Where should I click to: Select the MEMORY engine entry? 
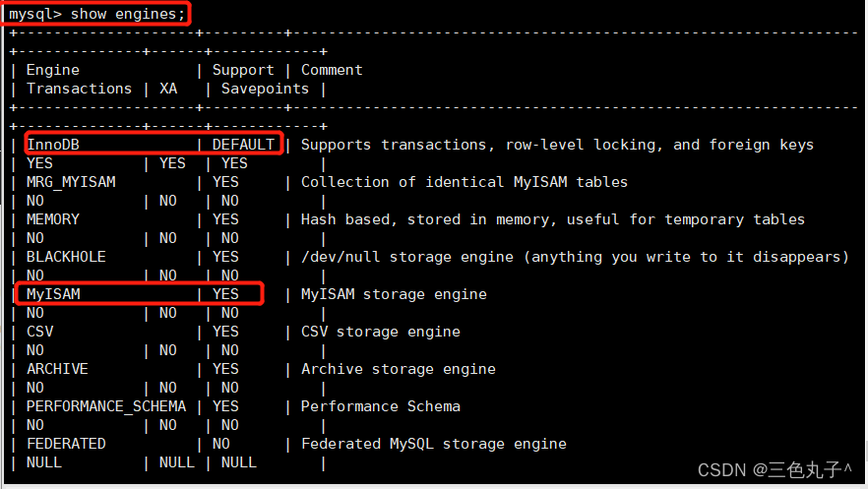53,219
